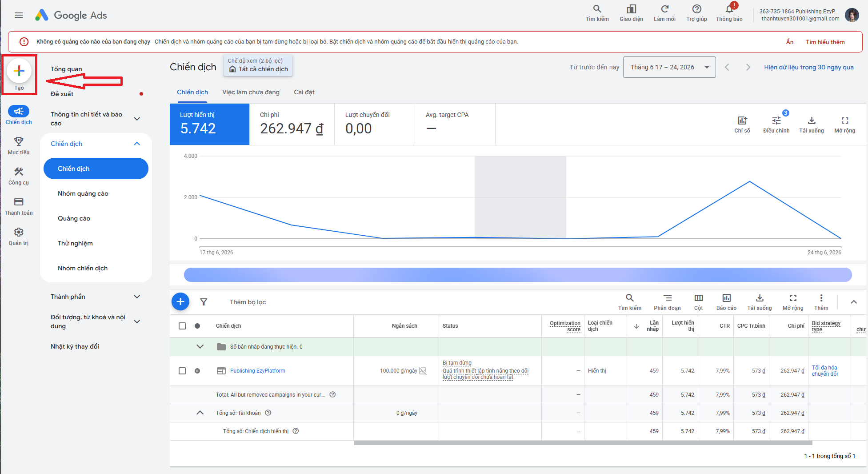Open Nhật ký thay đổi
This screenshot has height=474, width=868.
[x=75, y=346]
